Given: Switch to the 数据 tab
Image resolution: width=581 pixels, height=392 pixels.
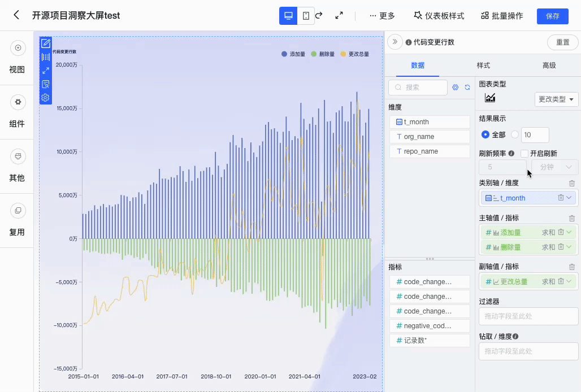Looking at the screenshot, I should (418, 66).
